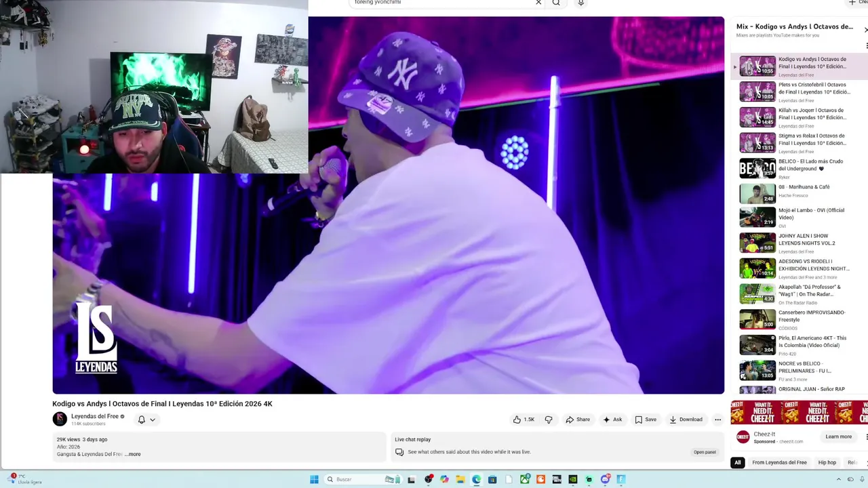Open the Leyendas del Free channel name link
The height and width of the screenshot is (488, 868).
[95, 416]
